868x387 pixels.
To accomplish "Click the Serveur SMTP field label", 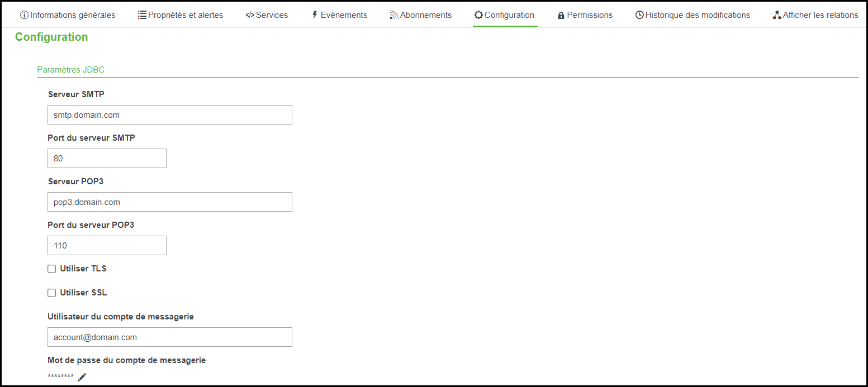I will point(76,94).
